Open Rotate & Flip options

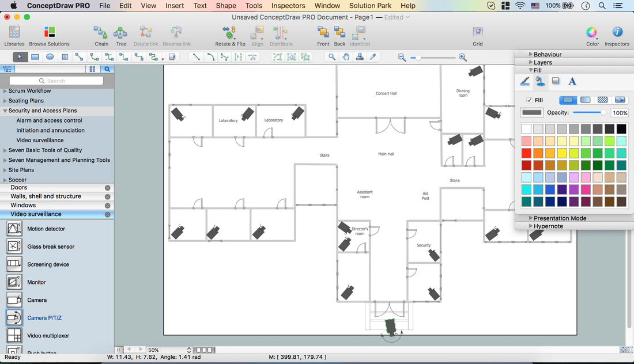[x=230, y=36]
